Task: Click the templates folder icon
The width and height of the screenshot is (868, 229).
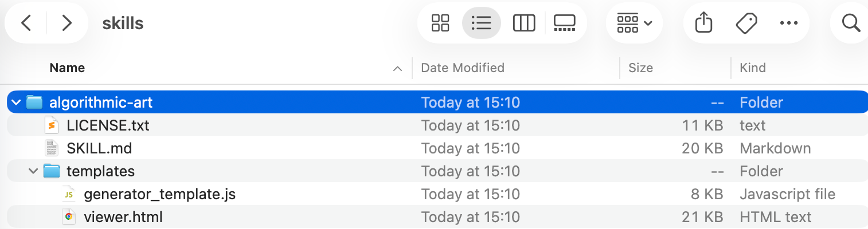Action: 52,171
